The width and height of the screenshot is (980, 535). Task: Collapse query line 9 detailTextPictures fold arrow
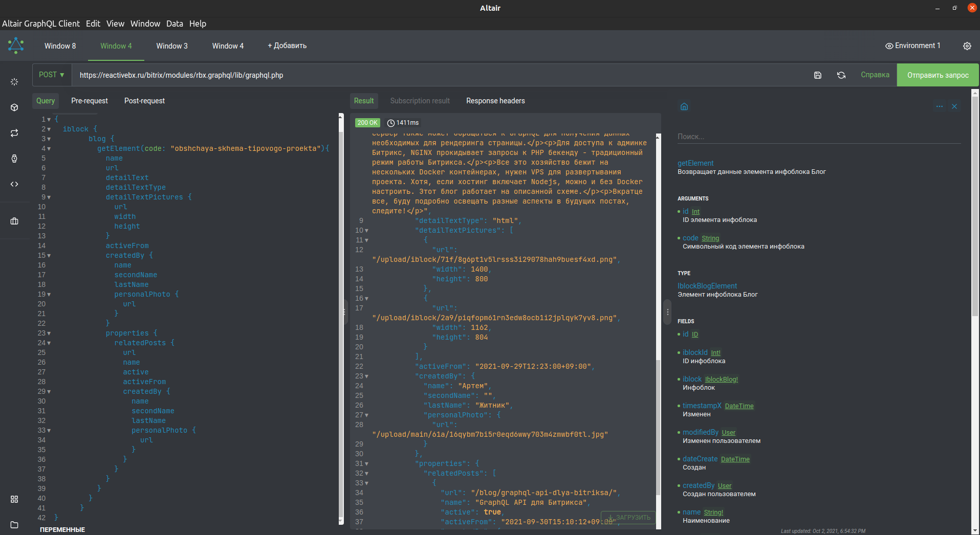[x=49, y=197]
